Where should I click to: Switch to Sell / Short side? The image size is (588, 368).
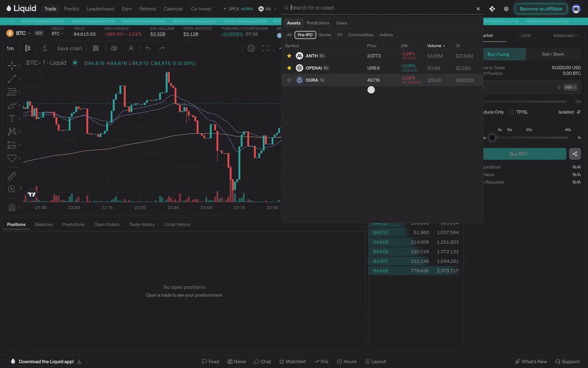coord(553,54)
